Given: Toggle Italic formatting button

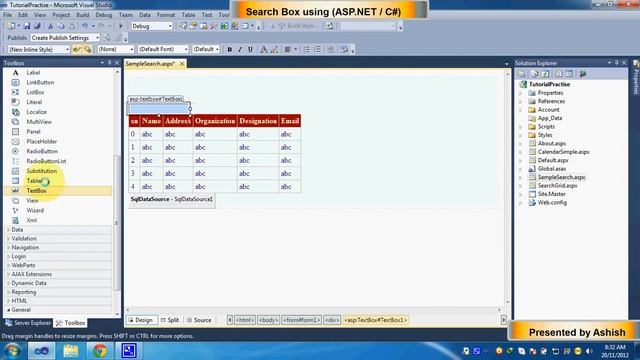Looking at the screenshot, I should (240, 49).
